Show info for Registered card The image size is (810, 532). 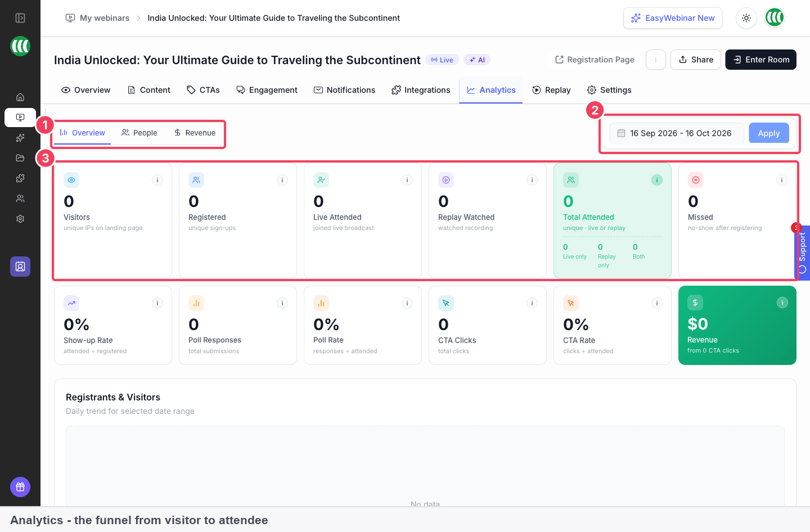(282, 180)
